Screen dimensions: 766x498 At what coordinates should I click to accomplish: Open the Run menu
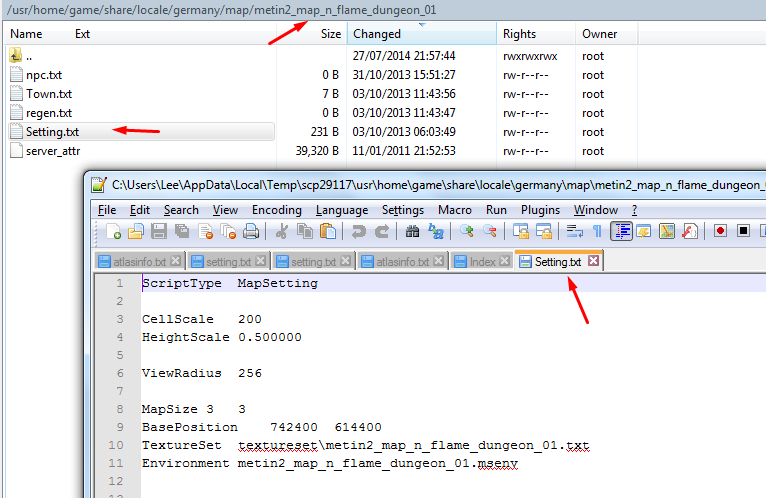(496, 210)
